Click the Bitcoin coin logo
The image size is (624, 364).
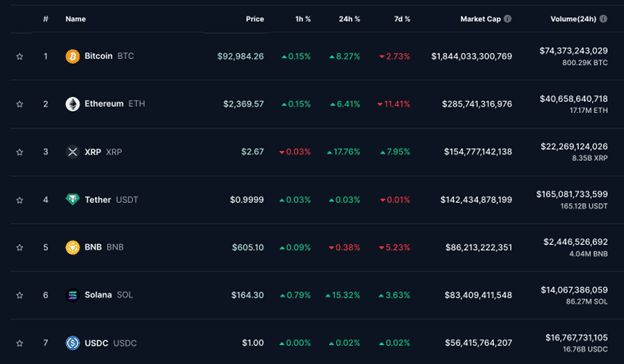[x=72, y=56]
